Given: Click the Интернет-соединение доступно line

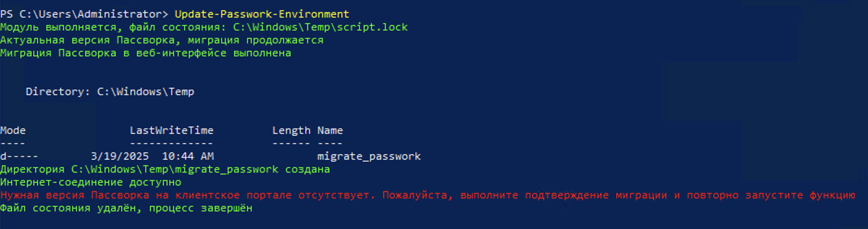Looking at the screenshot, I should point(91,182).
